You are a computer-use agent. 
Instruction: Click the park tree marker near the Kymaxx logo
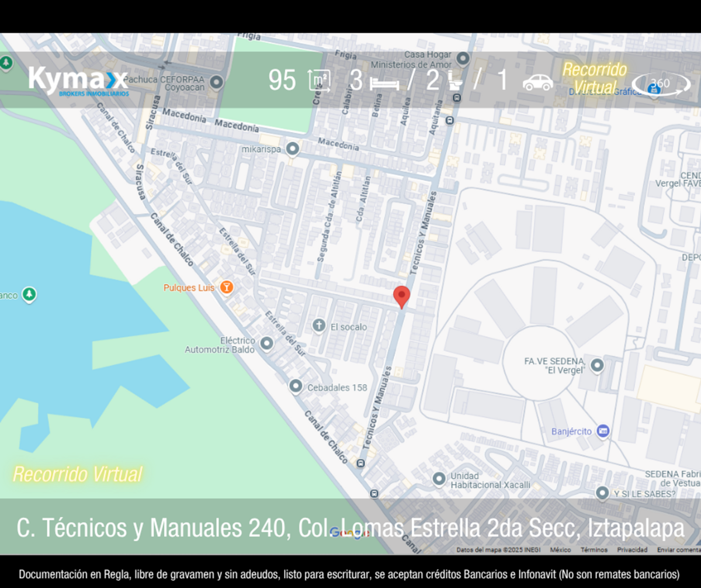pos(5,62)
